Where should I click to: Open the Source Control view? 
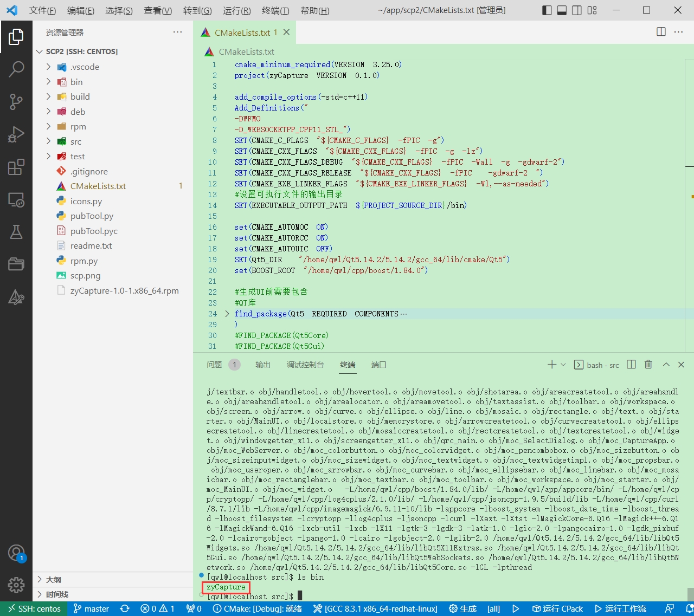point(16,101)
